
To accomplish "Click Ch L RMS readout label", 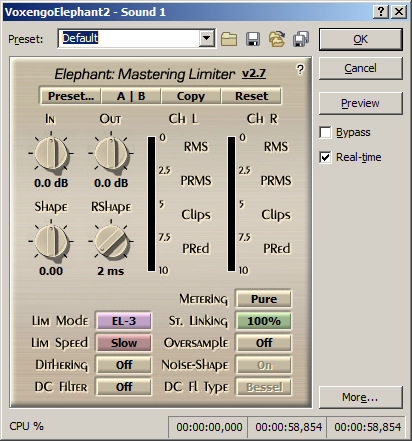I will point(196,147).
